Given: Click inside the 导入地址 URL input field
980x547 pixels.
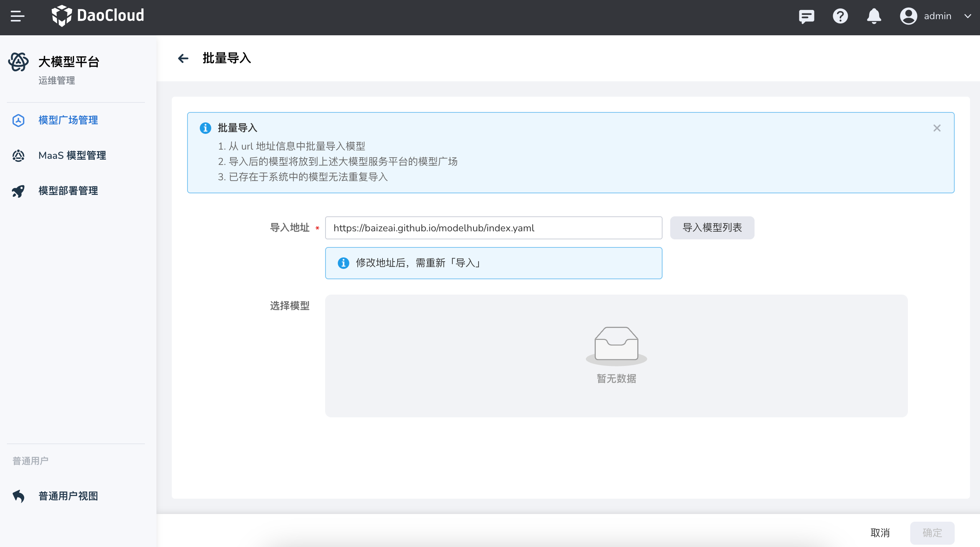Looking at the screenshot, I should pyautogui.click(x=493, y=227).
